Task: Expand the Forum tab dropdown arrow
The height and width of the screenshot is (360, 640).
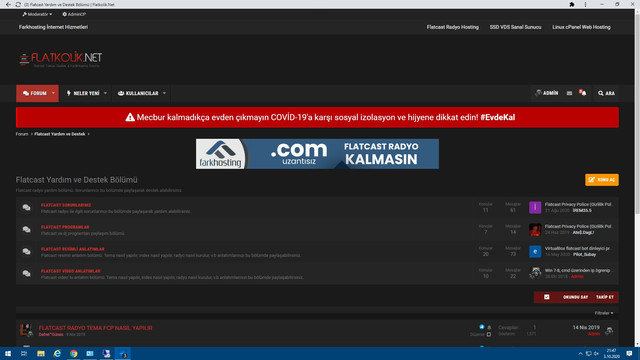Action: (53, 93)
